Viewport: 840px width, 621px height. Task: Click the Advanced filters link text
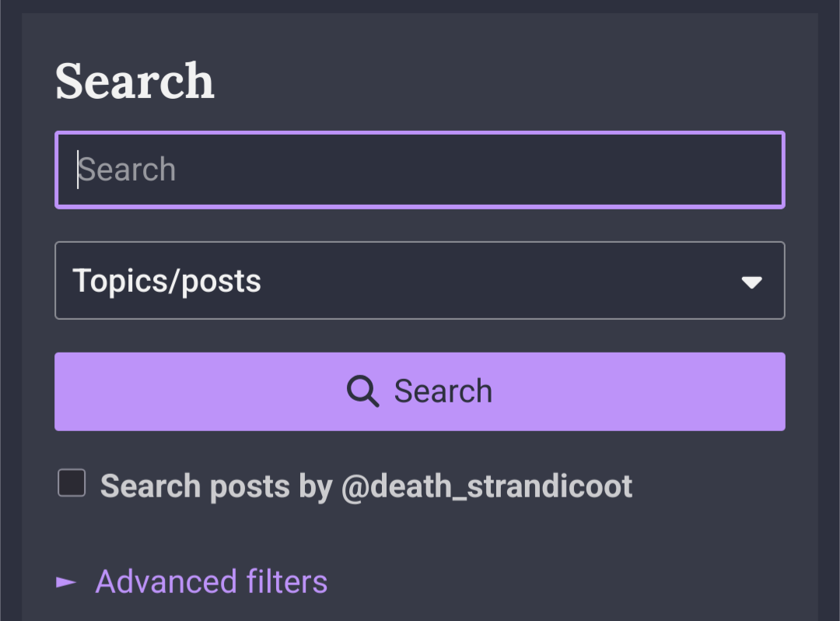212,582
